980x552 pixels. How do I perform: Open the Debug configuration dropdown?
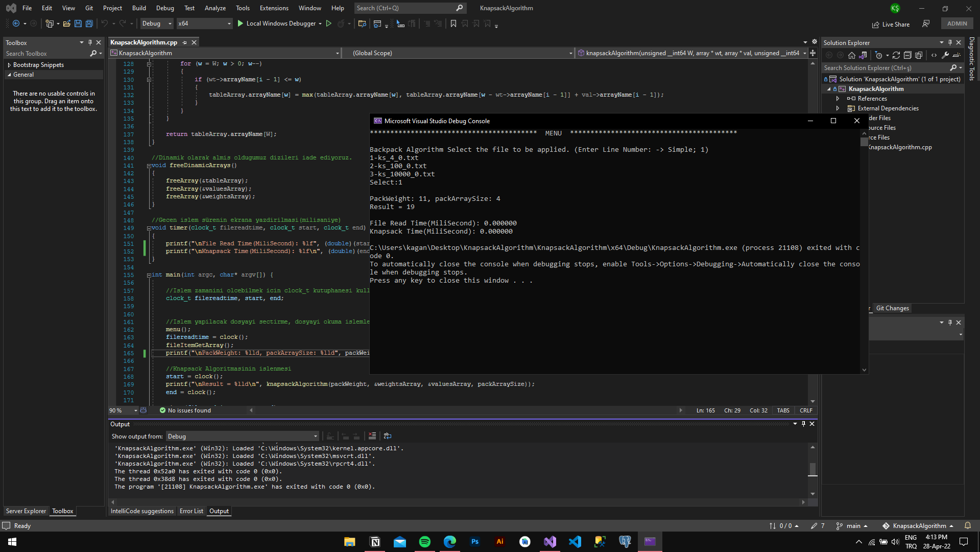(x=157, y=24)
